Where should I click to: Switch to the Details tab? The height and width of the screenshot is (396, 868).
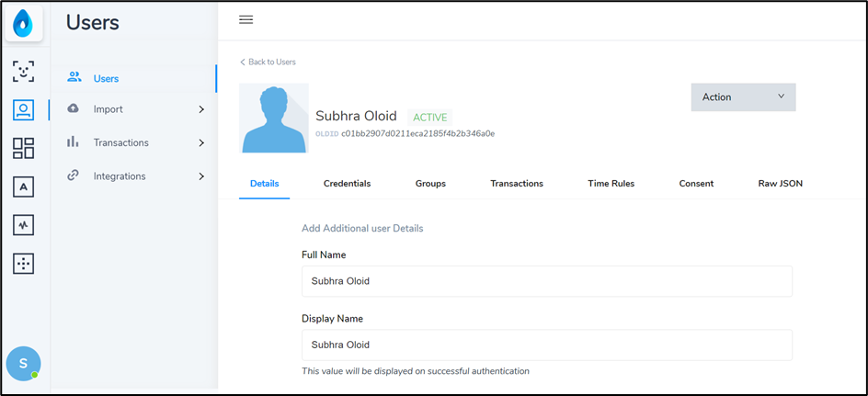265,183
